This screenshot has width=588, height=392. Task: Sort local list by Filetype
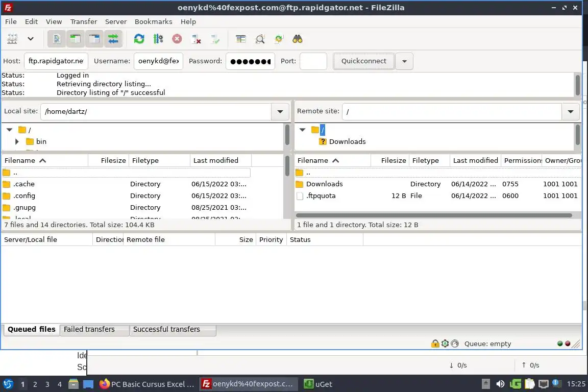click(159, 160)
